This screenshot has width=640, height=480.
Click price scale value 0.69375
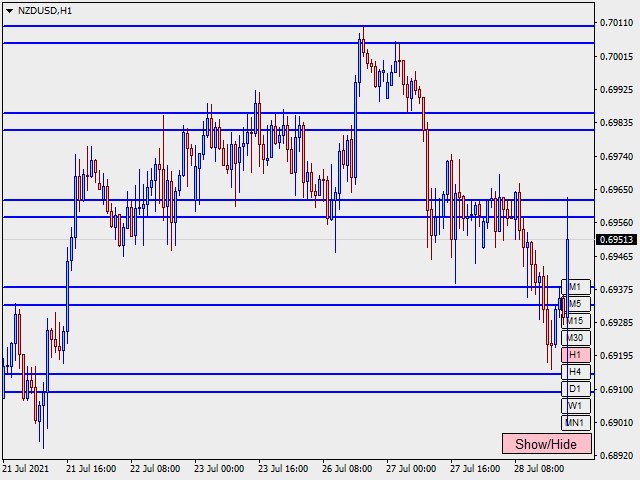click(616, 289)
